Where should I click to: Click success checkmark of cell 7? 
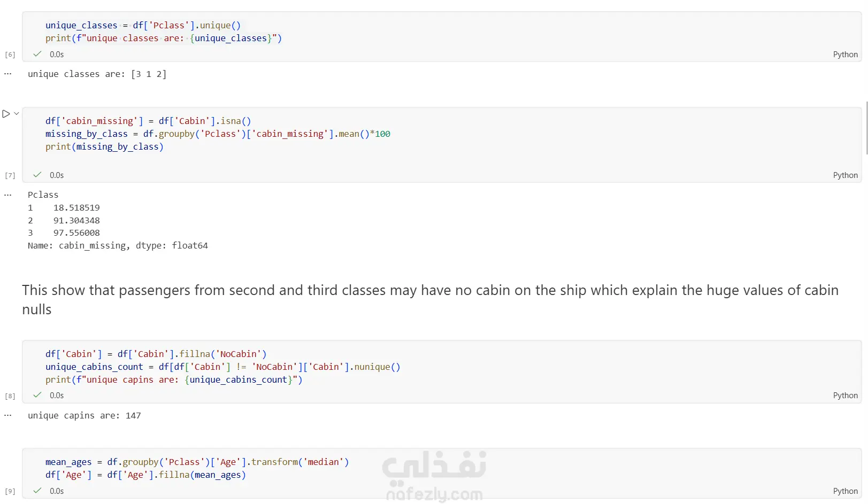click(37, 175)
